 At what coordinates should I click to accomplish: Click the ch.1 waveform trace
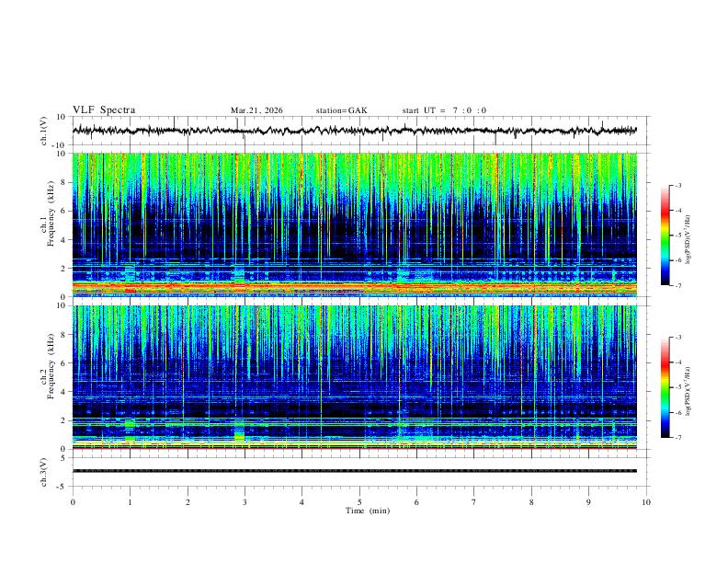pyautogui.click(x=355, y=131)
